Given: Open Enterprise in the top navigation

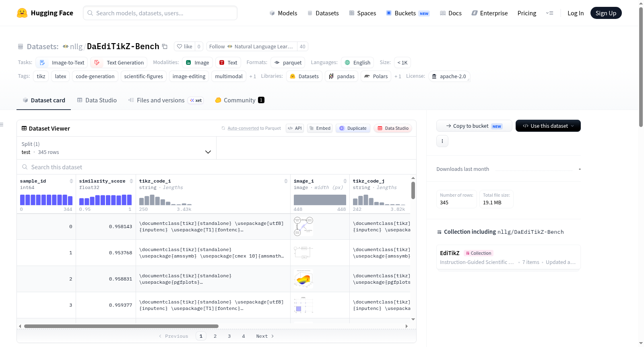Looking at the screenshot, I should tap(489, 13).
